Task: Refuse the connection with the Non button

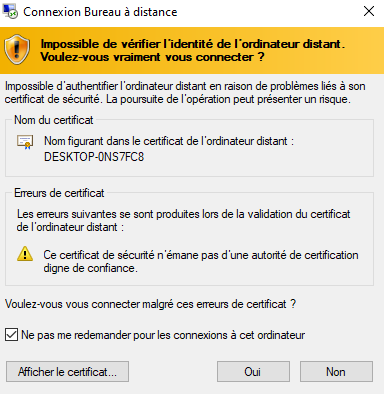Action: (x=336, y=372)
